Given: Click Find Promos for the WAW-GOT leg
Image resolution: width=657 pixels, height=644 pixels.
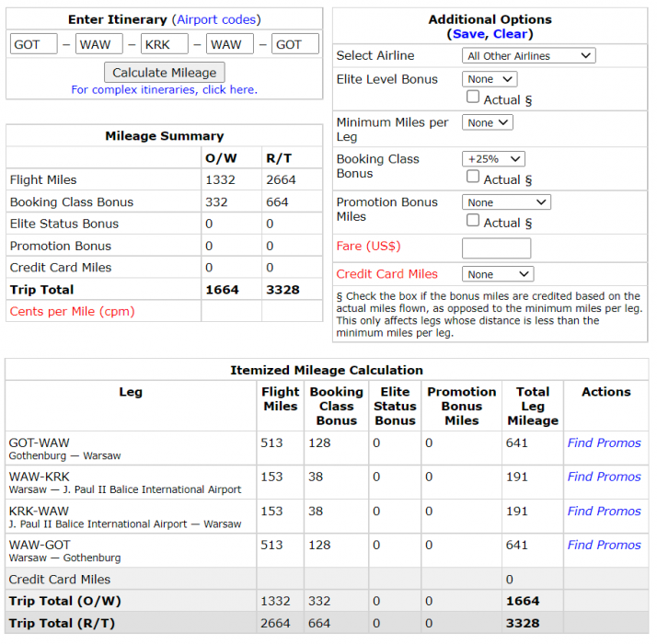Looking at the screenshot, I should (x=604, y=546).
